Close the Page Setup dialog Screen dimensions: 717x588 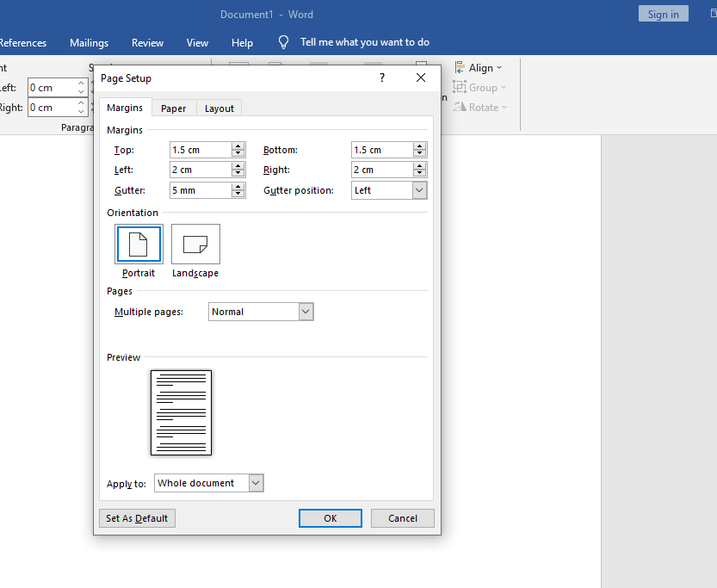(421, 78)
